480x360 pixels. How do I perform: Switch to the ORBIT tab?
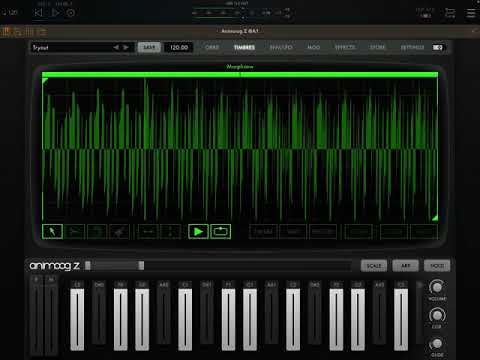tap(212, 47)
